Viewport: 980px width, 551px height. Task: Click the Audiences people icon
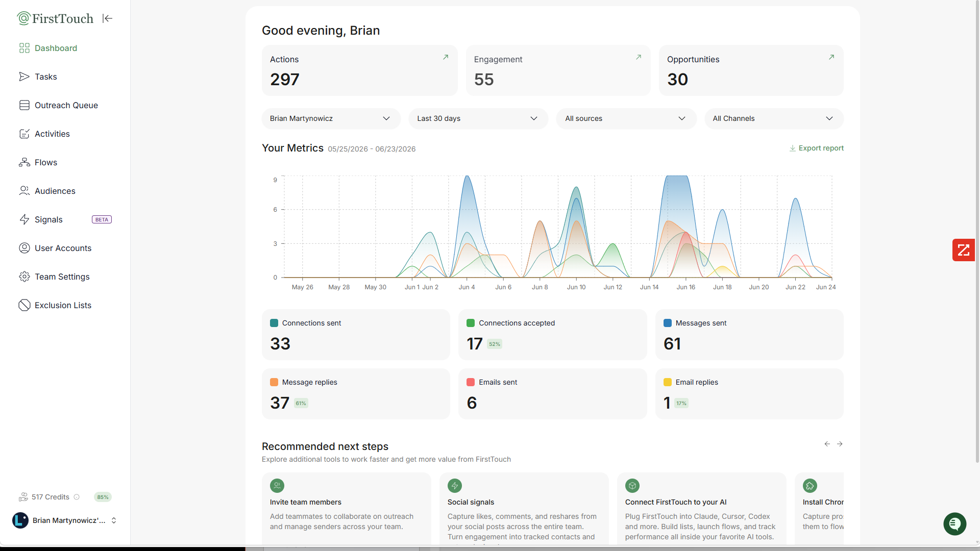click(24, 191)
